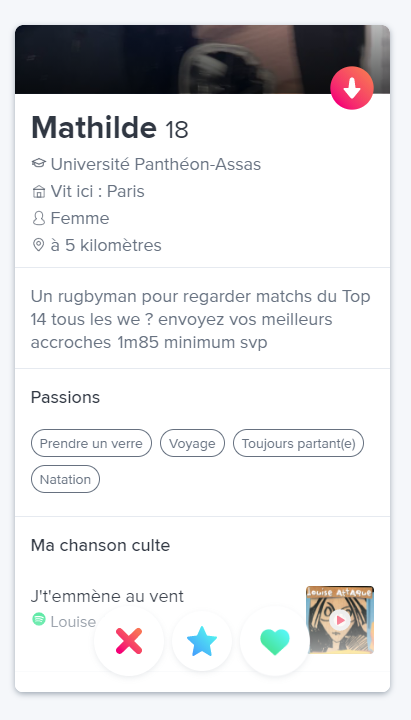Select the Natation passion tag
This screenshot has height=720, width=411.
[65, 479]
